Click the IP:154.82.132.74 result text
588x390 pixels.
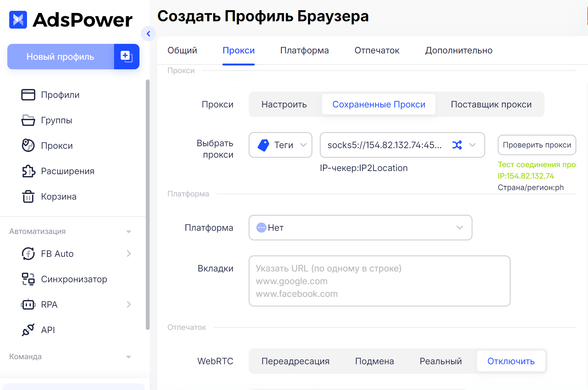(x=526, y=176)
